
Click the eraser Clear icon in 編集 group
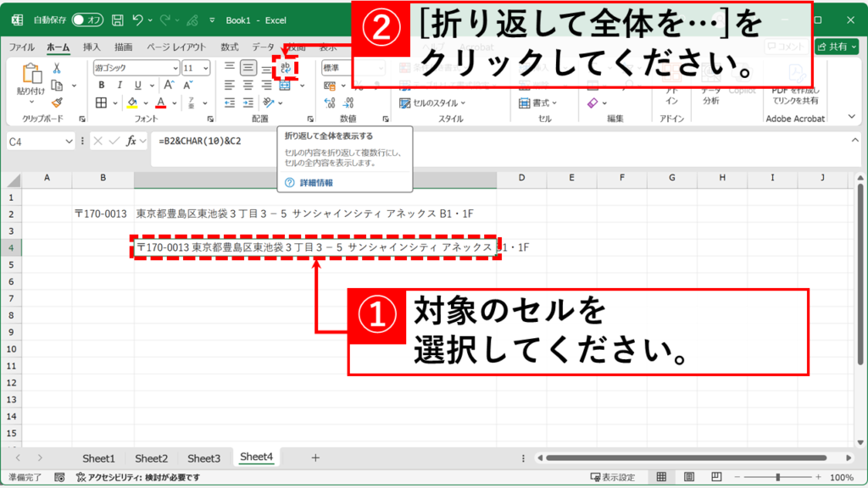tap(593, 103)
